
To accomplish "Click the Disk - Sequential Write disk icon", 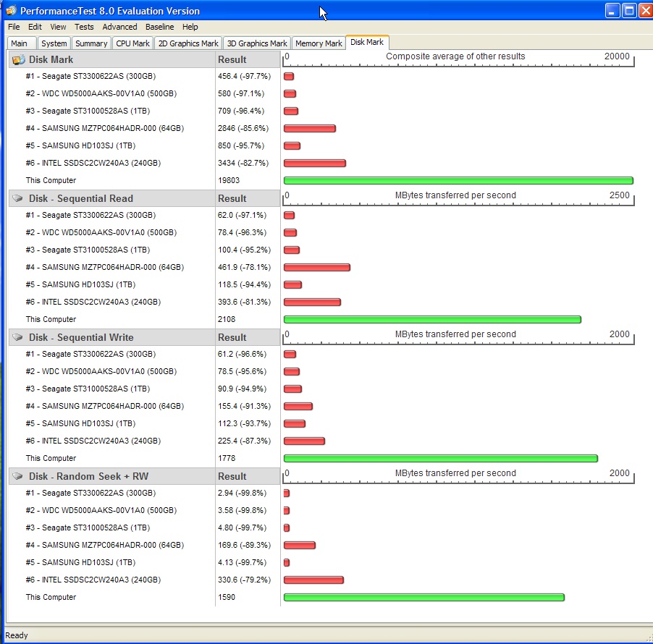I will pos(17,338).
